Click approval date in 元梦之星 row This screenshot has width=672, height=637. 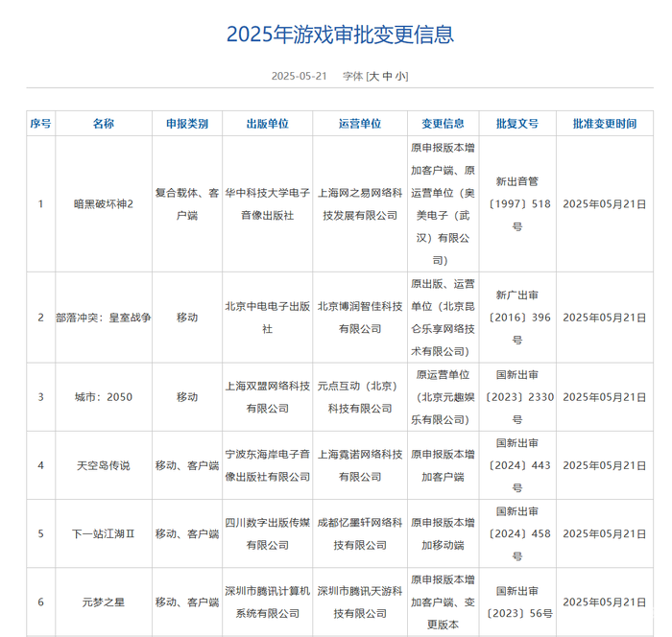pyautogui.click(x=605, y=602)
